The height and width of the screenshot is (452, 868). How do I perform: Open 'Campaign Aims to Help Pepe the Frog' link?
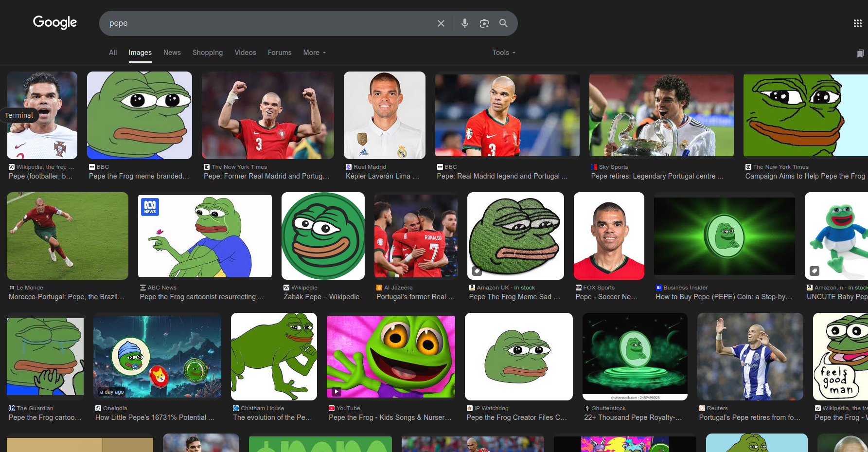coord(805,176)
